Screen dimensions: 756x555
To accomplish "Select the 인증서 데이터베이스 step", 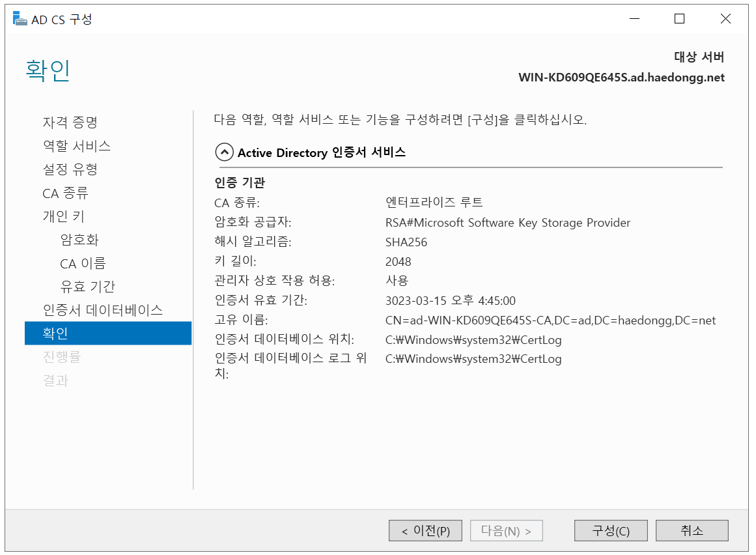I will point(103,310).
